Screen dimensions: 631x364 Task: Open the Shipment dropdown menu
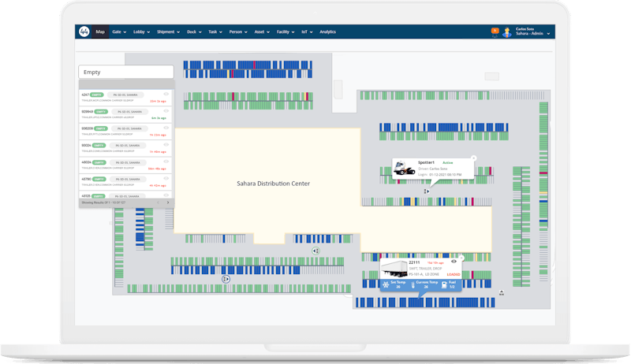tap(167, 32)
